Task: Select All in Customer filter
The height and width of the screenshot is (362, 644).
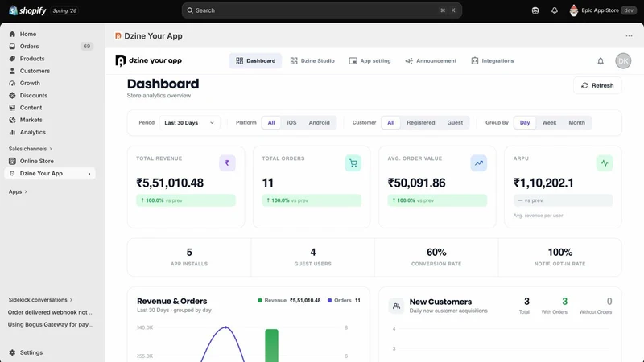Action: coord(391,123)
